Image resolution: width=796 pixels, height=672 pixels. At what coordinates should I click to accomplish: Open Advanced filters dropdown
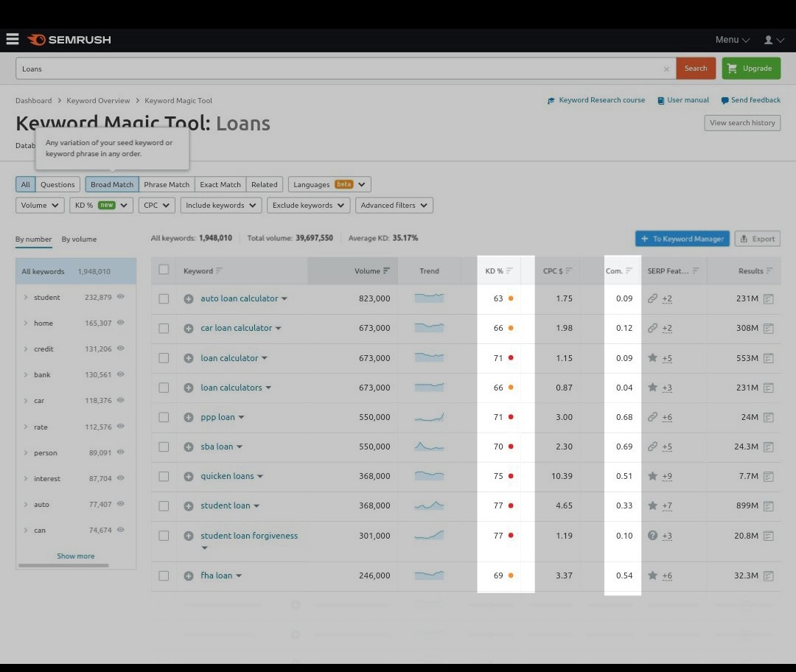click(394, 205)
